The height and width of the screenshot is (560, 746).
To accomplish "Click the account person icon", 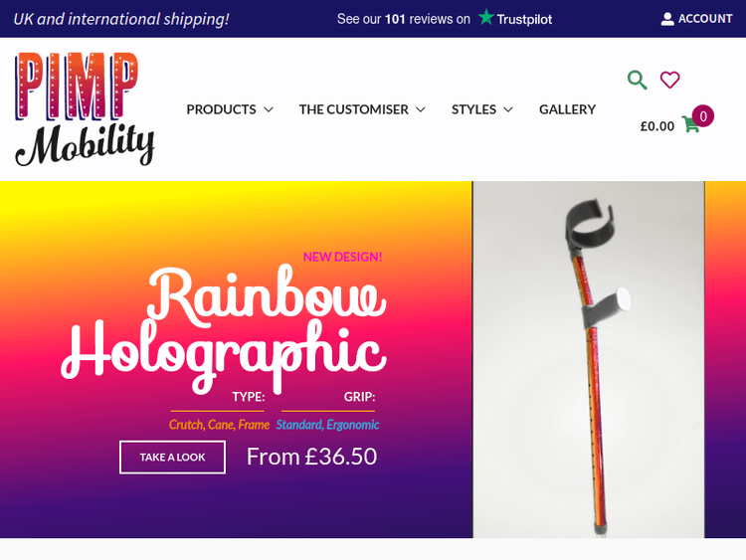I will (x=667, y=19).
